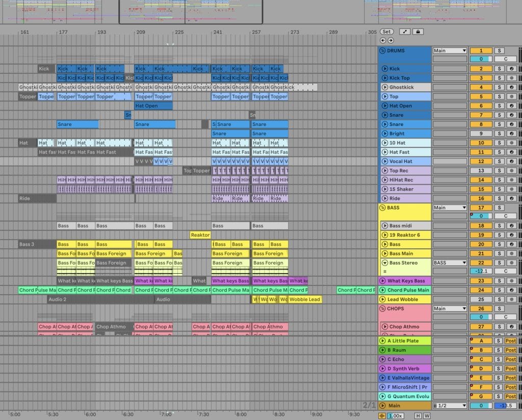The height and width of the screenshot is (420, 522).
Task: Open Bass Stereo's BASS routing dropdown
Action: pyautogui.click(x=450, y=263)
